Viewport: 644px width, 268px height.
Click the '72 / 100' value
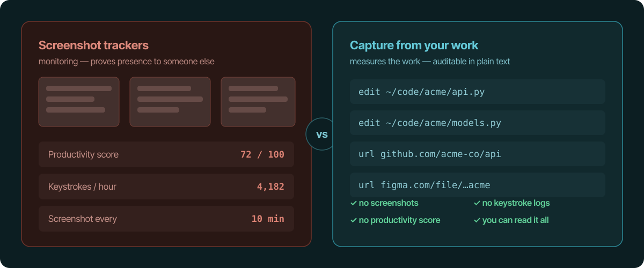click(x=262, y=154)
